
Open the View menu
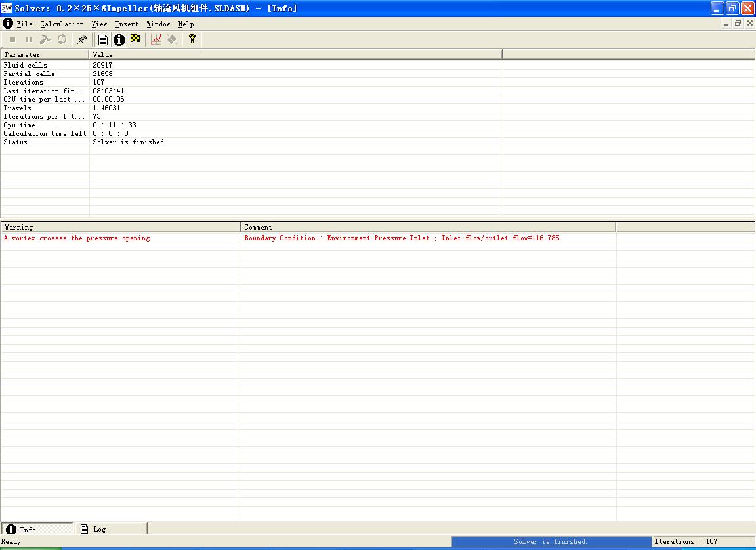click(99, 24)
